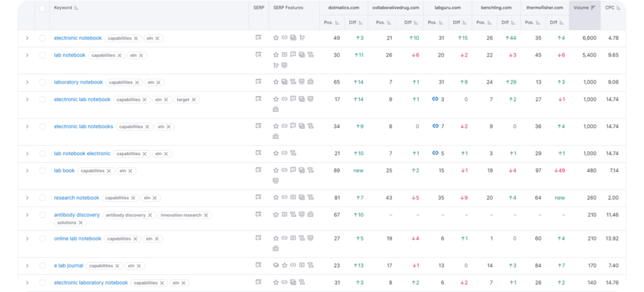Open SERP view for electronic notebook row
The height and width of the screenshot is (292, 644).
click(x=258, y=38)
